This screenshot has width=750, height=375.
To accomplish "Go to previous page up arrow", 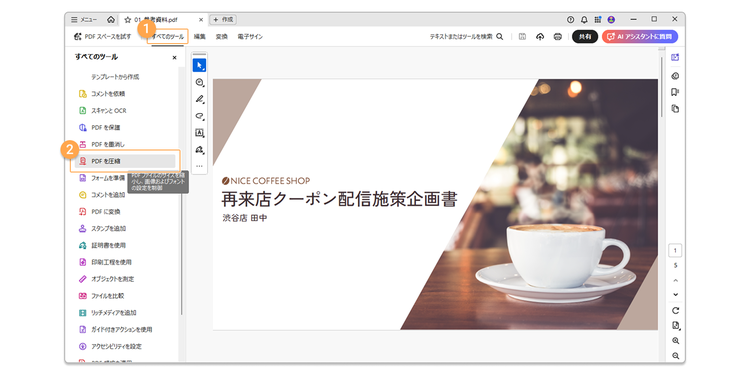I will pyautogui.click(x=675, y=280).
